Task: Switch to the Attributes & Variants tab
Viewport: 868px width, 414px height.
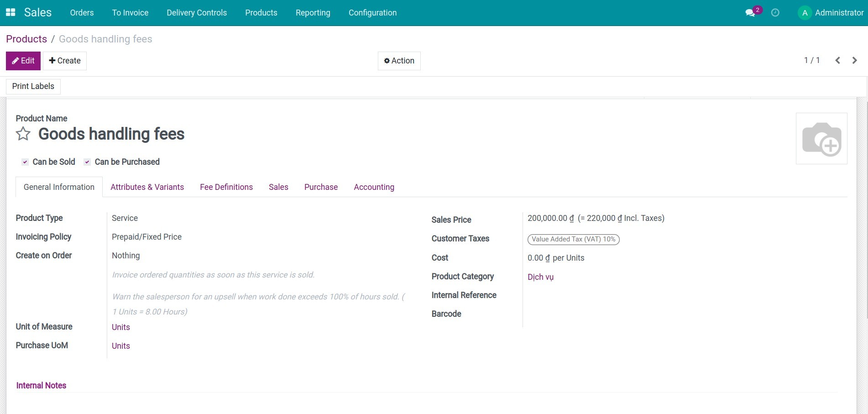Action: pos(147,187)
